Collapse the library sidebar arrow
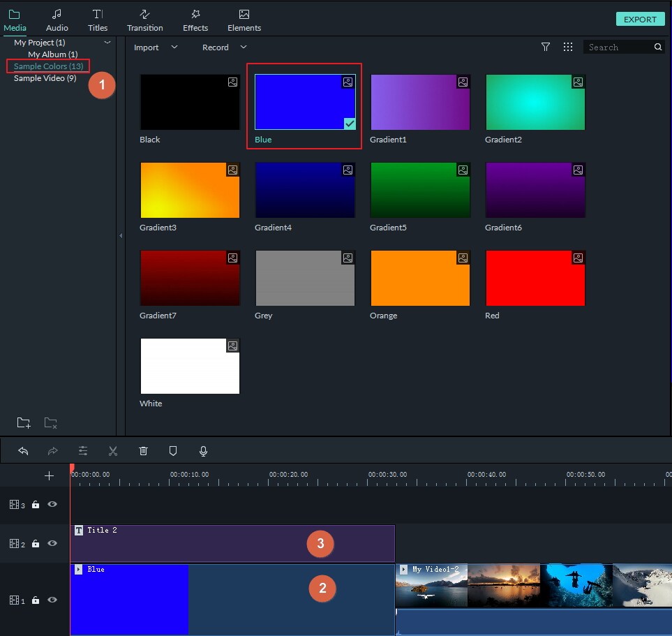 (121, 235)
